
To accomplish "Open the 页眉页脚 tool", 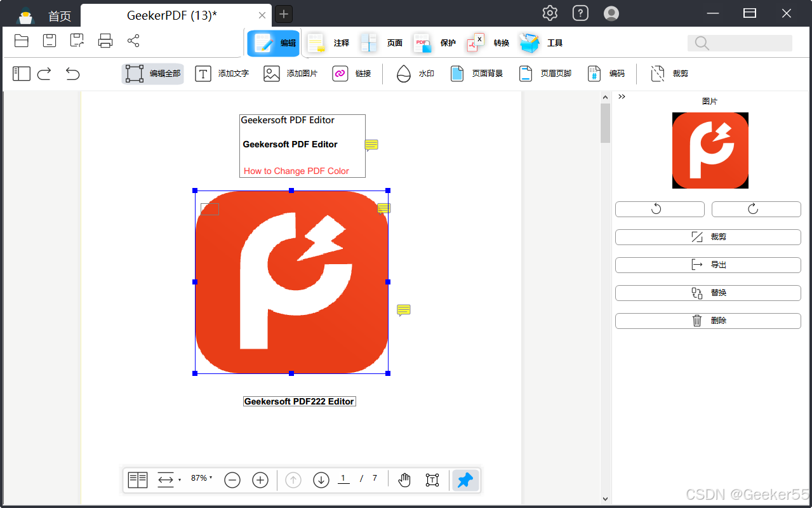I will point(545,74).
